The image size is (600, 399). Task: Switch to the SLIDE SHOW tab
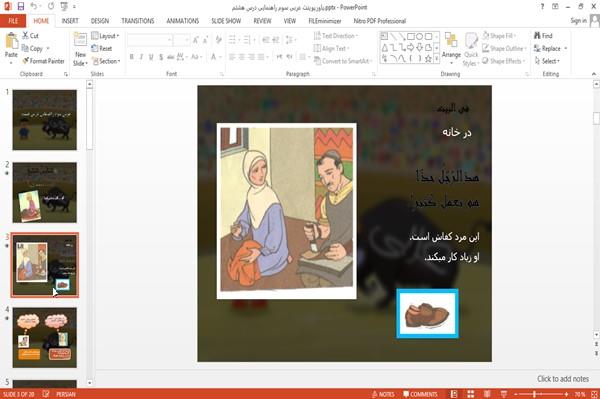click(226, 21)
